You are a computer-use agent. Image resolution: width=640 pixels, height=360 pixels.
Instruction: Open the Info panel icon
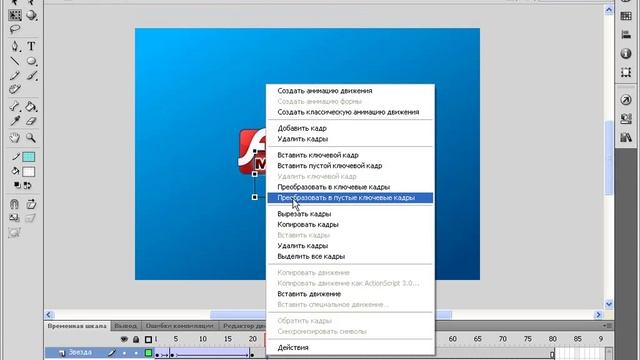(626, 53)
